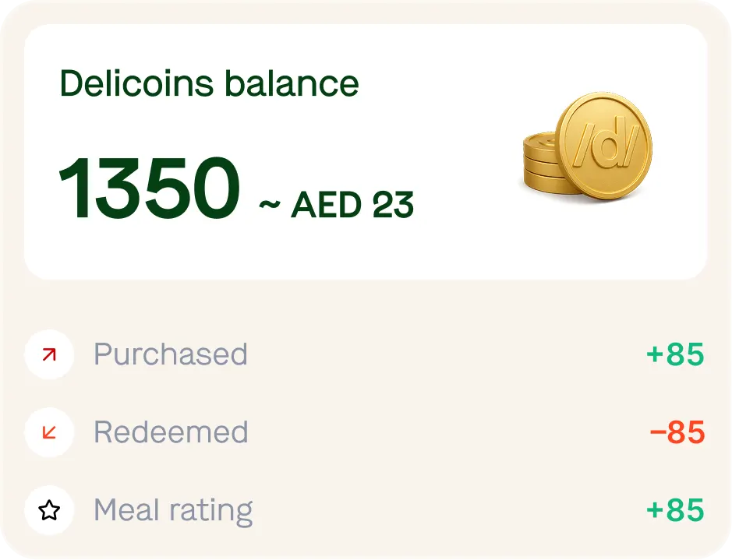This screenshot has width=732, height=560.
Task: Click the star outline beside Meal rating
Action: pyautogui.click(x=48, y=510)
